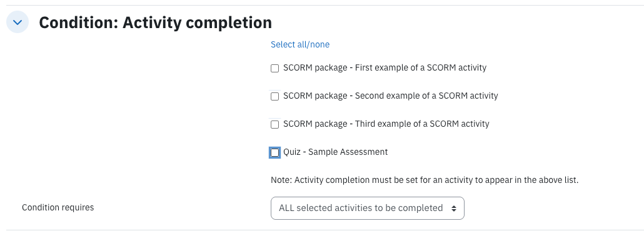Viewport: 644px width, 231px height.
Task: Click the 'Condition requires' field label
Action: click(x=58, y=208)
